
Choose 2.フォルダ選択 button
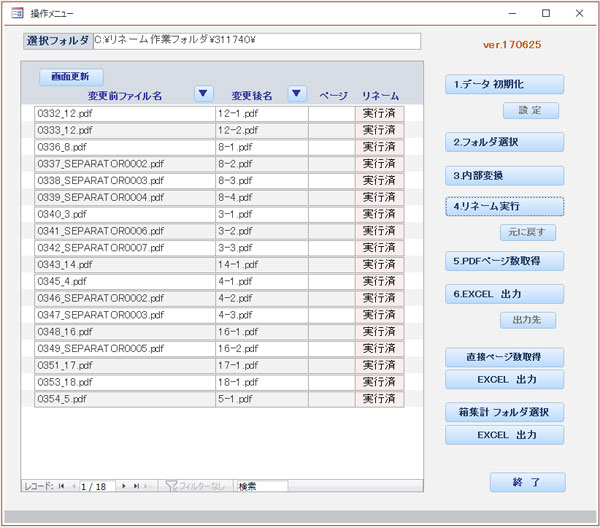[504, 142]
